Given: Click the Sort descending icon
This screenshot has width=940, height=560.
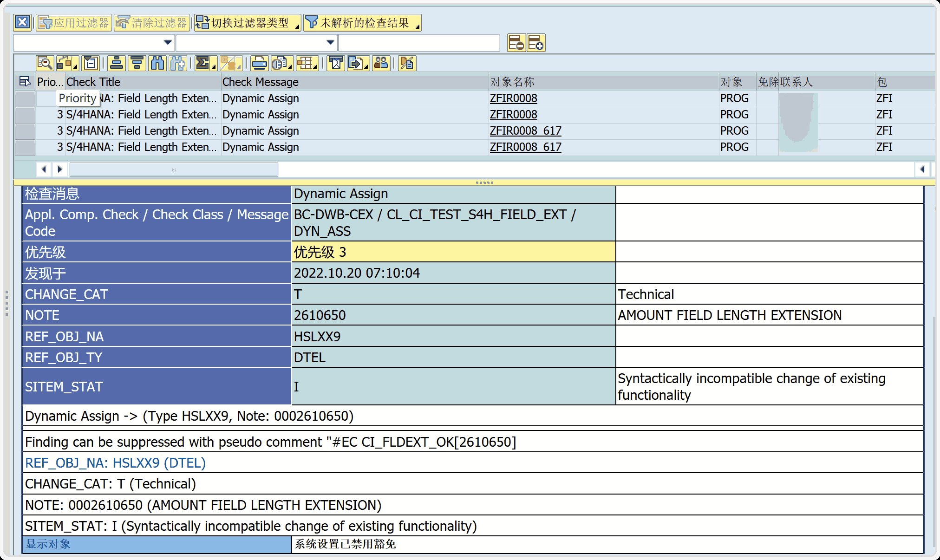Looking at the screenshot, I should [137, 63].
